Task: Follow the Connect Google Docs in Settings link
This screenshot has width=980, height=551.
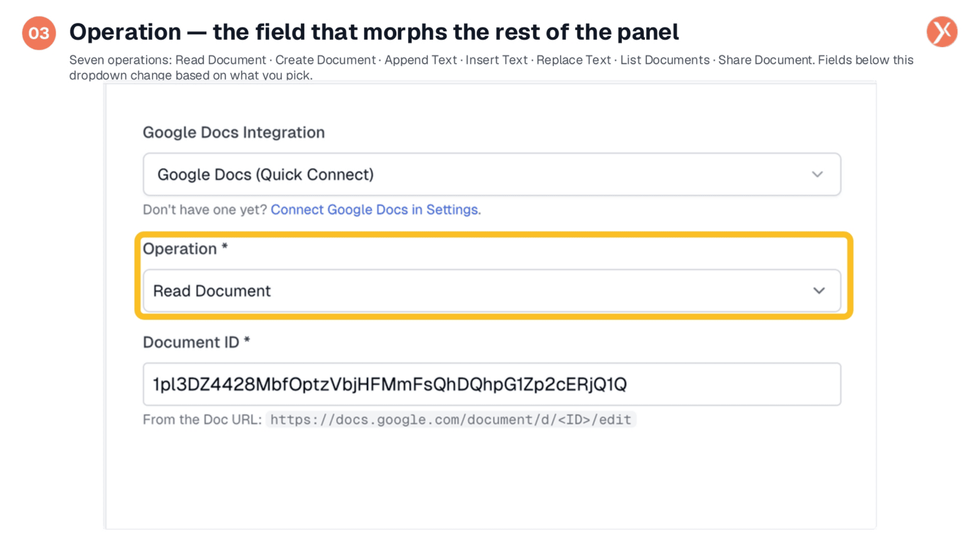Action: point(375,209)
